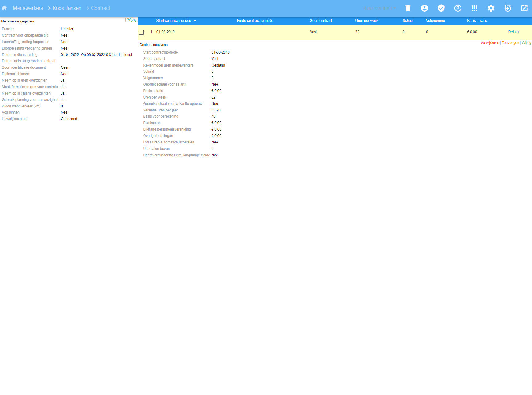Open the user account icon
Image resolution: width=532 pixels, height=395 pixels.
tap(424, 8)
